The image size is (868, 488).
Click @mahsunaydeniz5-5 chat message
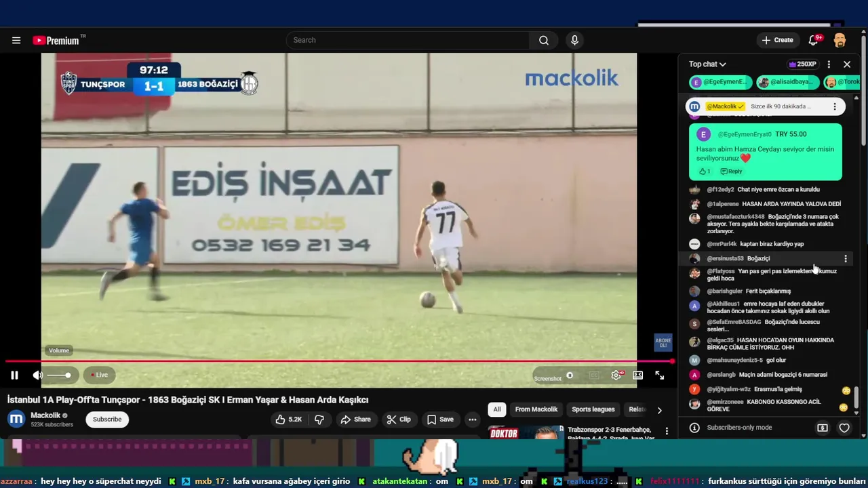[x=766, y=360]
